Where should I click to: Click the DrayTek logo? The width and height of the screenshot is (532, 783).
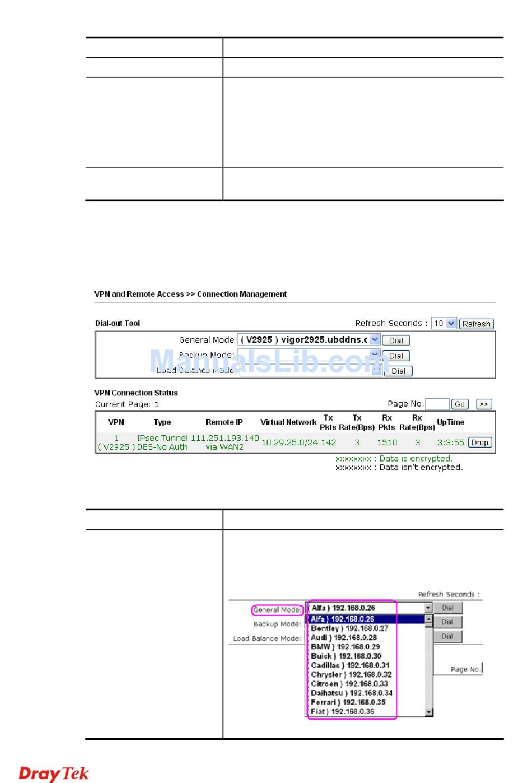(54, 773)
